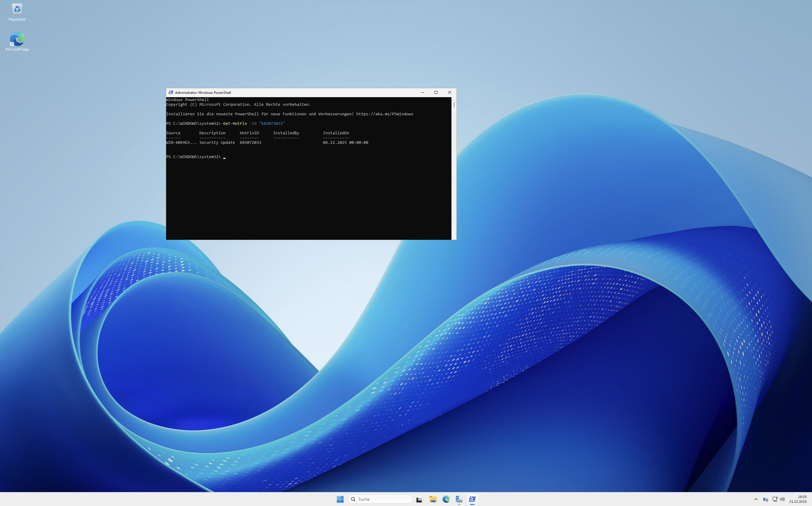
Task: Open Papierkorb from the desktop
Action: [x=17, y=9]
